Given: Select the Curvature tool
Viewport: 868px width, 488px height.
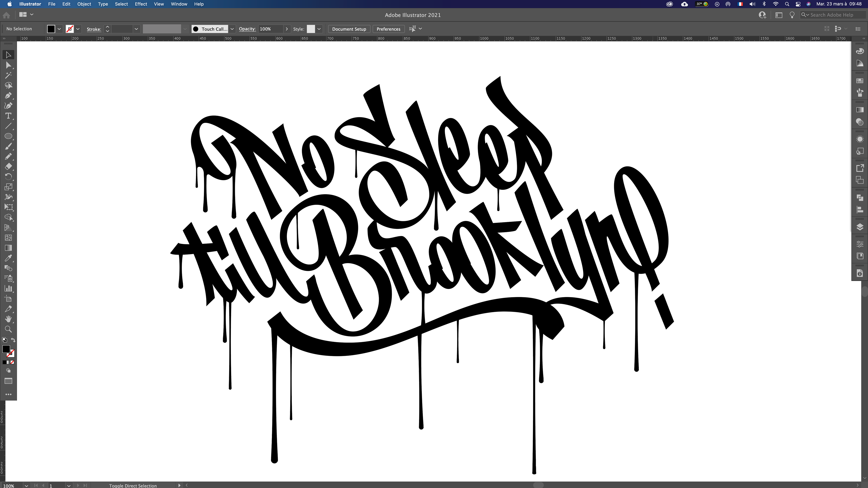Looking at the screenshot, I should 8,106.
